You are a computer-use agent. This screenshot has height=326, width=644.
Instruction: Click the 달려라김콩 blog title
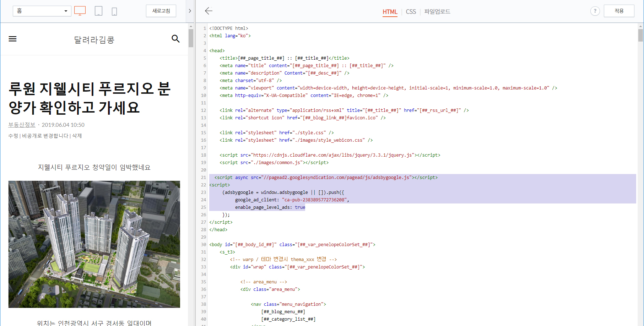click(x=94, y=40)
